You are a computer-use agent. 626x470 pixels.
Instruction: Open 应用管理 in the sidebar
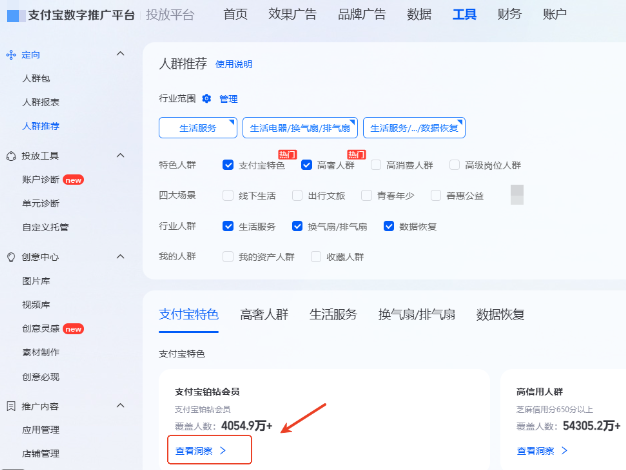pos(41,430)
